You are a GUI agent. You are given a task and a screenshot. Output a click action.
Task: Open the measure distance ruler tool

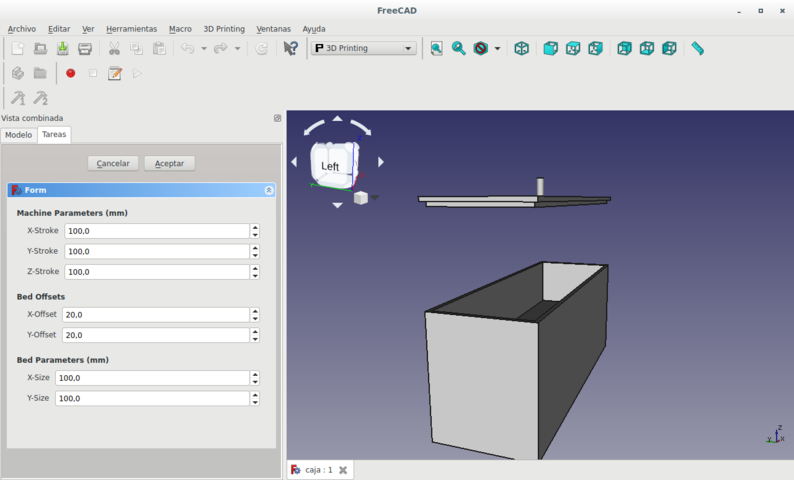697,48
